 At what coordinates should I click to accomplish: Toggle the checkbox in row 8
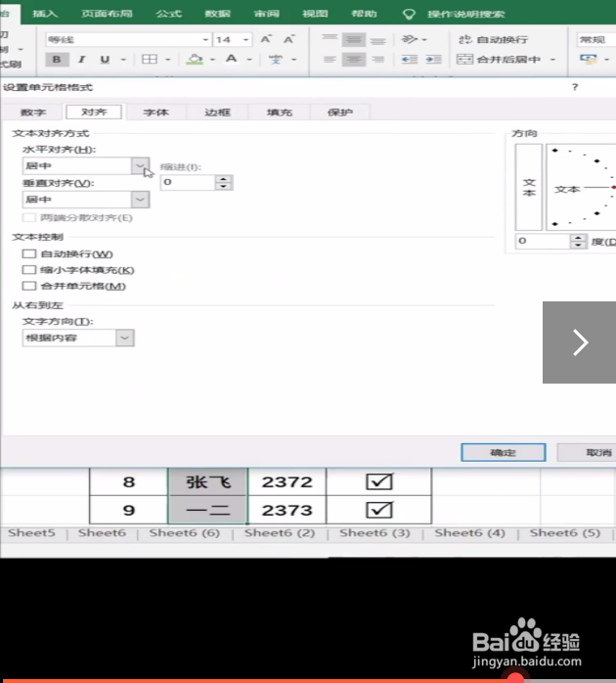[379, 481]
